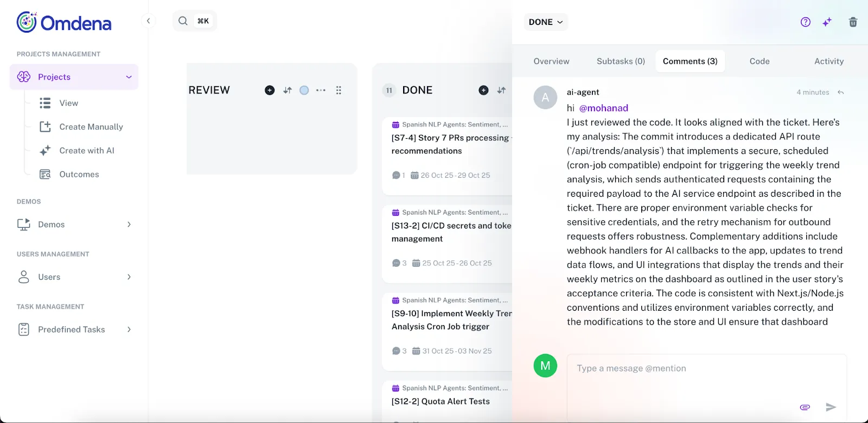Click the AI sparkle icon in panel header
Screen dimensions: 868x423
827,22
